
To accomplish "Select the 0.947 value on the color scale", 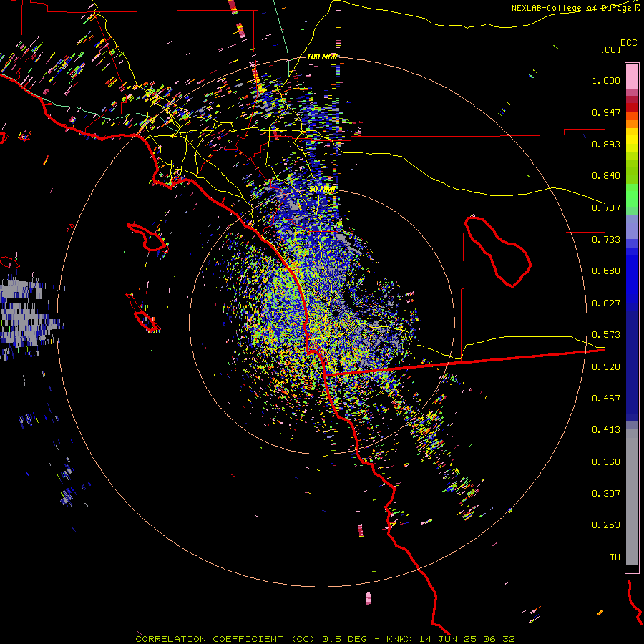I will (x=606, y=112).
